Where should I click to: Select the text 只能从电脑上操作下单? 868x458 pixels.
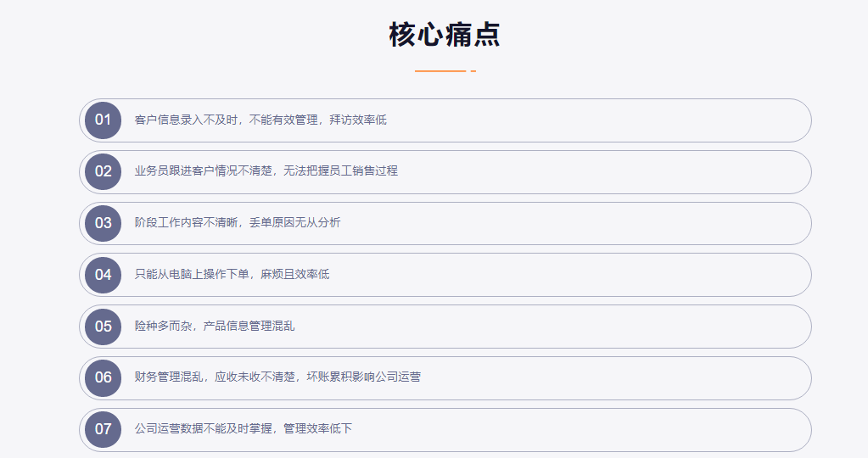tap(192, 275)
